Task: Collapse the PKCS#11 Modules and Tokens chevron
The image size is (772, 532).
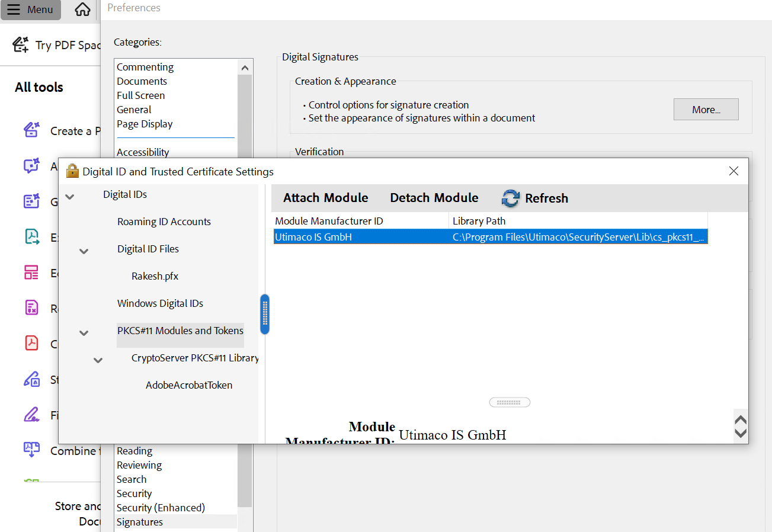Action: (84, 333)
